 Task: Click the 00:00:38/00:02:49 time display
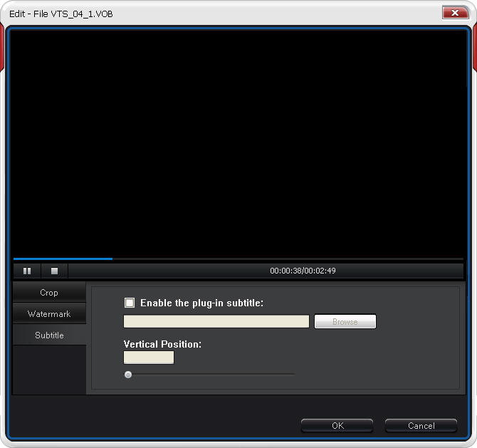point(303,271)
